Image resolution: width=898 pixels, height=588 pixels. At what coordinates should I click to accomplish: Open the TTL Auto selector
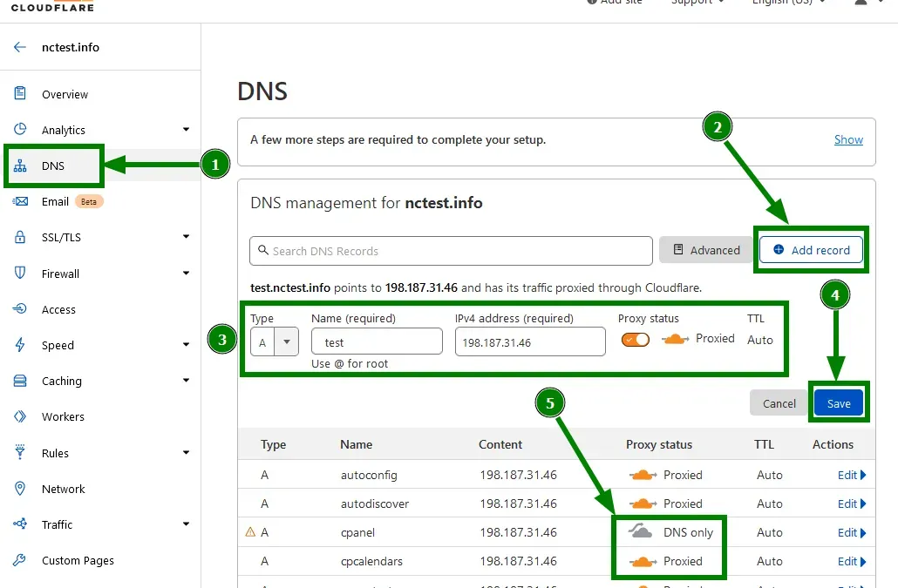click(x=760, y=340)
